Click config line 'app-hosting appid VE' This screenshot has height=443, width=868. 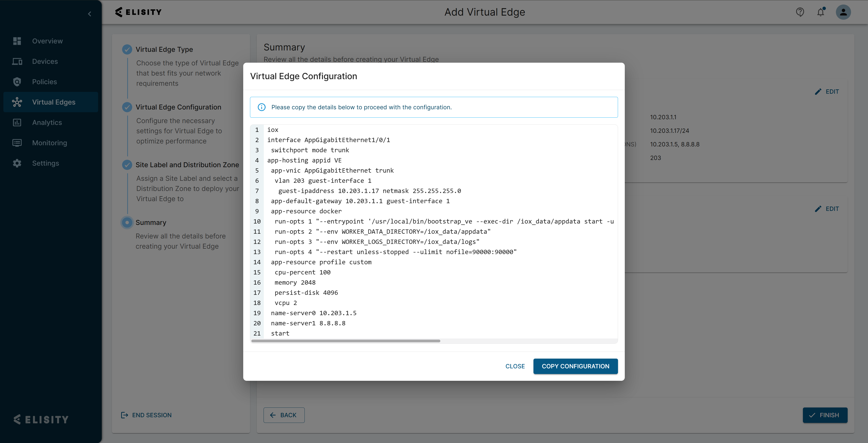(x=305, y=160)
